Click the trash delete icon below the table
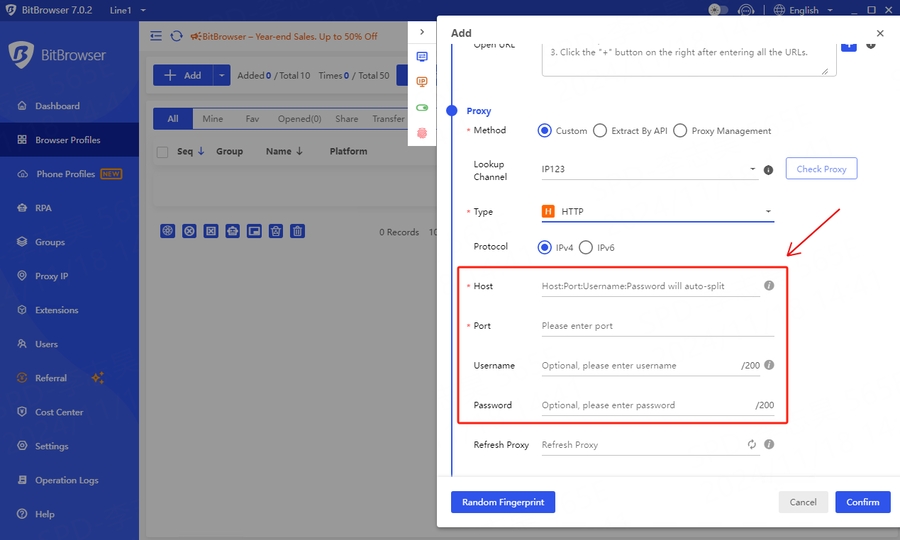Image resolution: width=900 pixels, height=540 pixels. [x=298, y=231]
